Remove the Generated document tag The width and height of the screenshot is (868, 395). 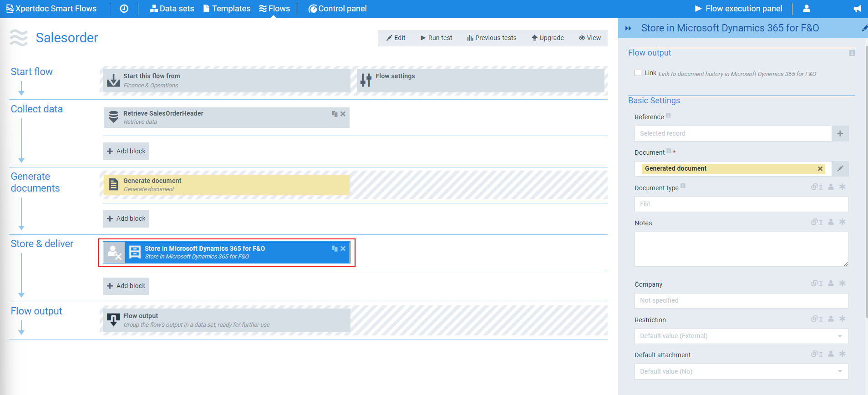coord(820,169)
